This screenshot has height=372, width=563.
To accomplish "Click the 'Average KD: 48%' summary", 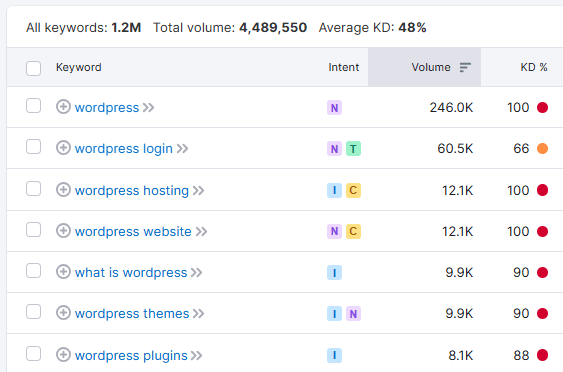I will (x=373, y=28).
